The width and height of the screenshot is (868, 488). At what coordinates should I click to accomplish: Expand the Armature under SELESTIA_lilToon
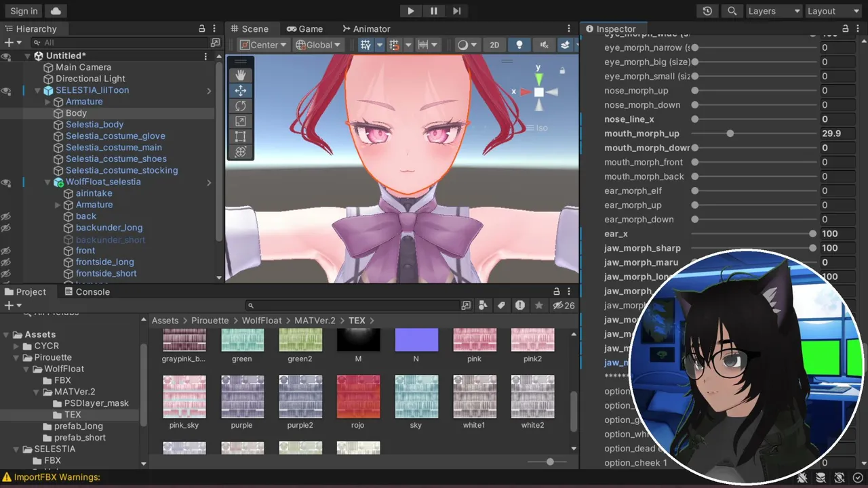(48, 102)
